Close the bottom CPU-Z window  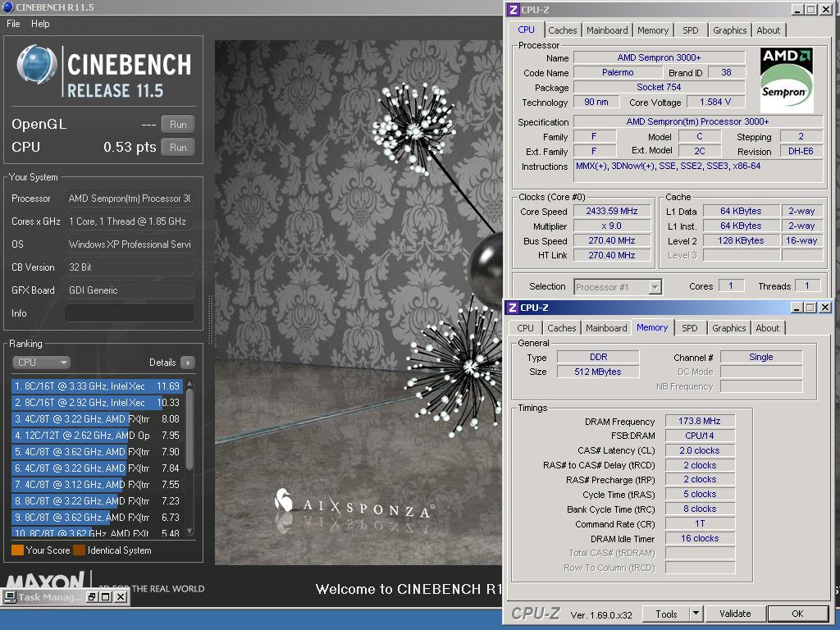[825, 308]
